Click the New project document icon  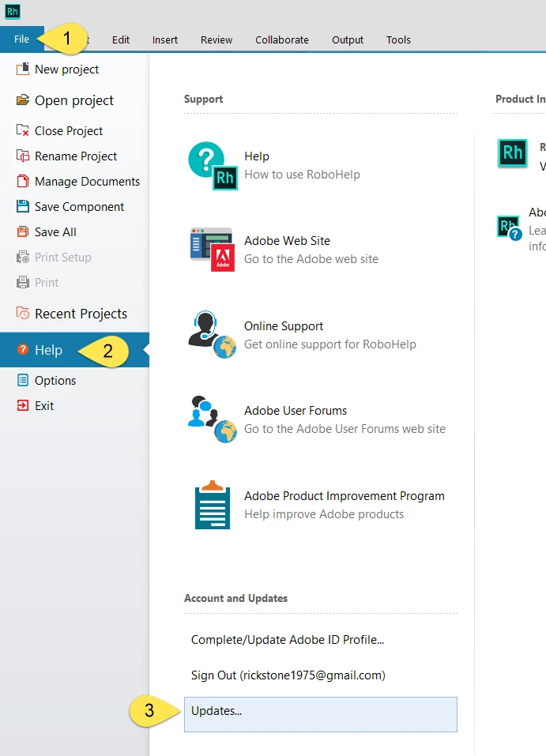(x=23, y=69)
